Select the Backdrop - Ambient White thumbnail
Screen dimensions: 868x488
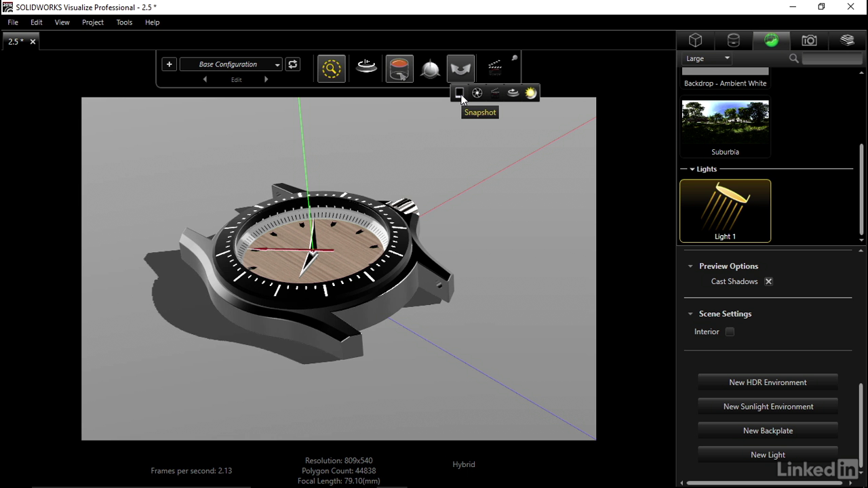[725, 78]
